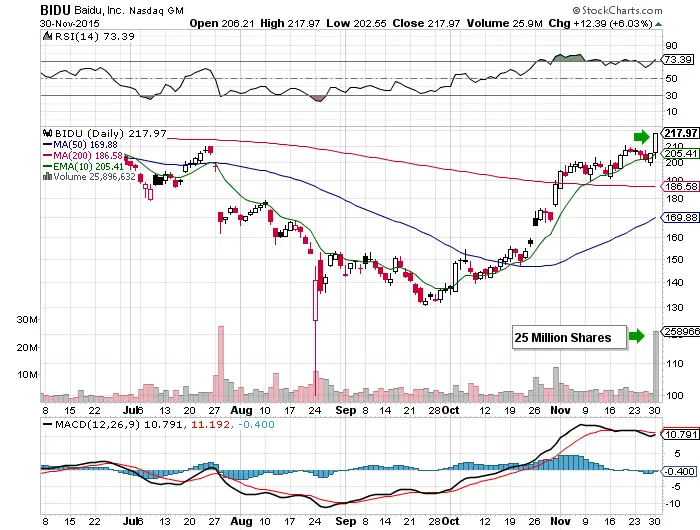The width and height of the screenshot is (700, 530).
Task: Click the 10 level on RSI axis
Action: point(671,112)
